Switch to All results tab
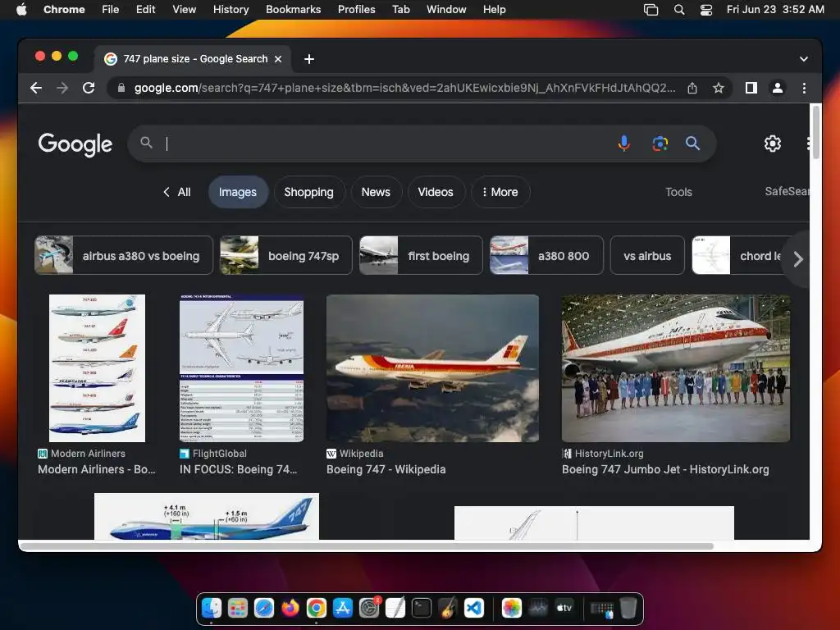The height and width of the screenshot is (630, 840). point(177,192)
